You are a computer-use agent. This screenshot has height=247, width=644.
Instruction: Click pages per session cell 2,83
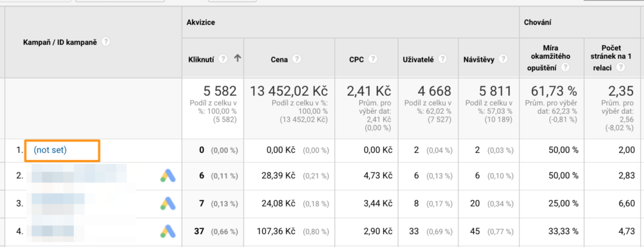click(x=627, y=176)
